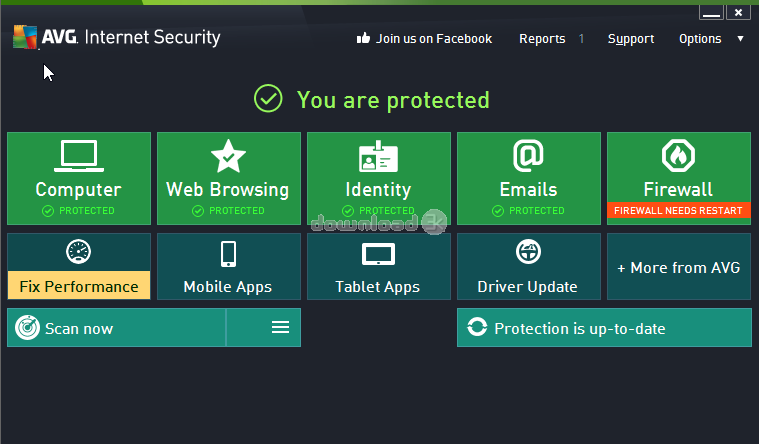The height and width of the screenshot is (444, 759).
Task: Click the Firewall tile title
Action: coord(678,189)
